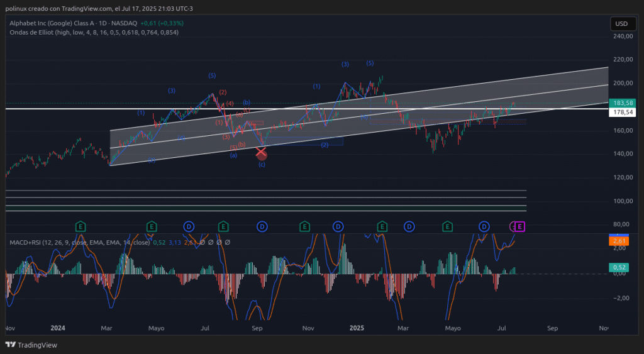
Task: Click the leftmost green earnings E marker
Action: pyautogui.click(x=80, y=226)
